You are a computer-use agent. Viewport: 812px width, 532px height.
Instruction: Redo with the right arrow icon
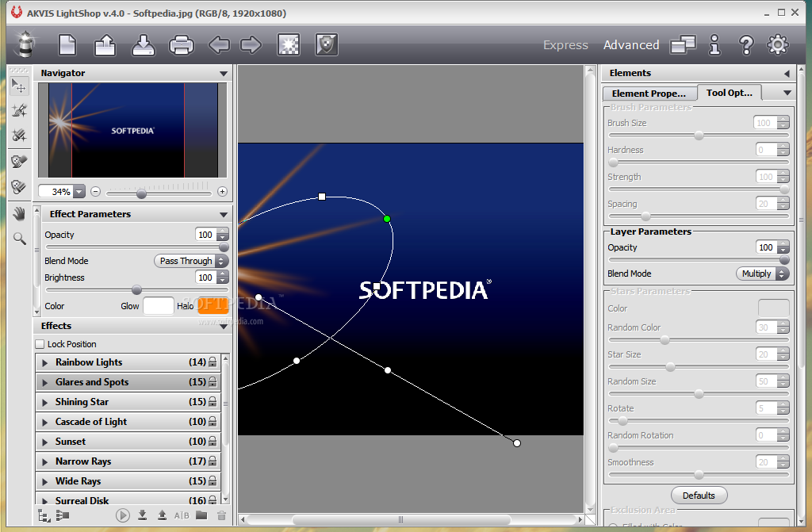click(x=251, y=45)
